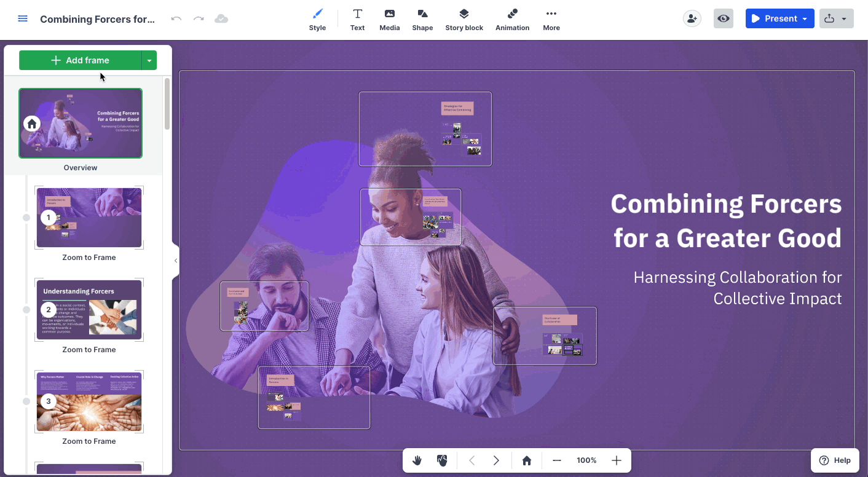Viewport: 868px width, 477px height.
Task: Click the cloud save status icon
Action: coord(221,18)
